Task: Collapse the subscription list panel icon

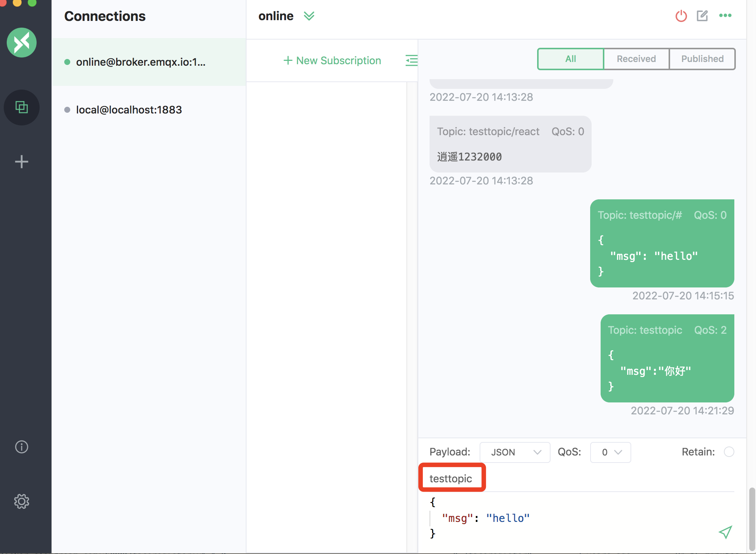Action: click(x=411, y=60)
